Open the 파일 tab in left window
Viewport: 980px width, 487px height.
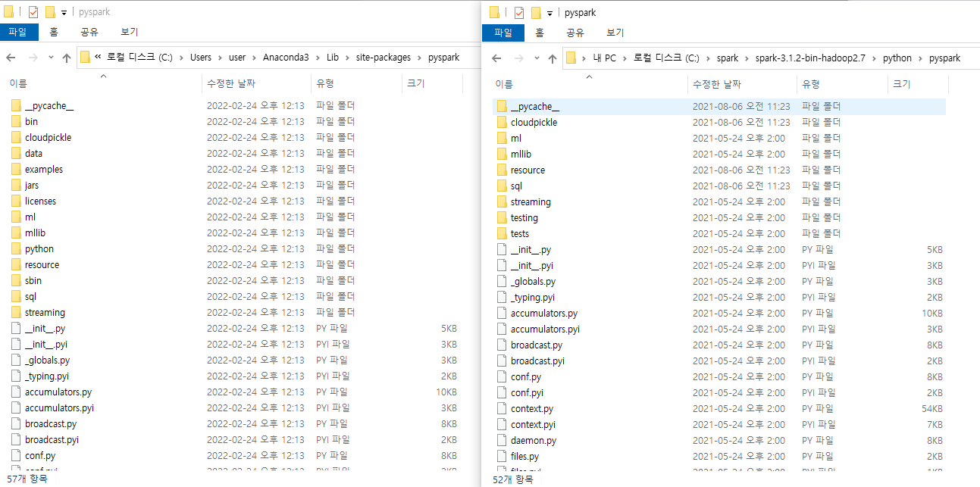coord(18,32)
